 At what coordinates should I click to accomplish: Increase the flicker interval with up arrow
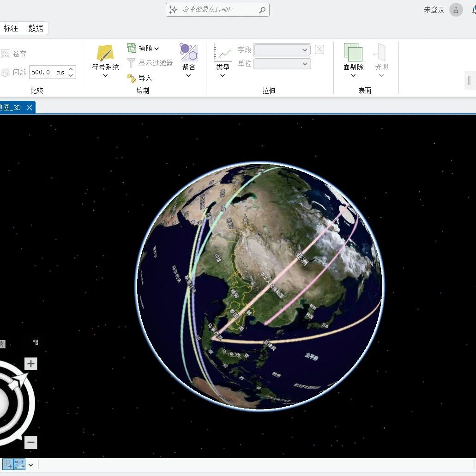pyautogui.click(x=71, y=69)
